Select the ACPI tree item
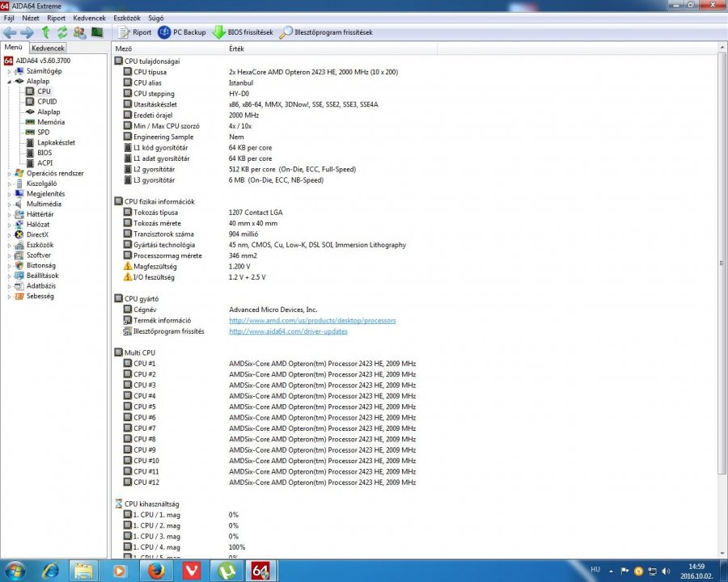The width and height of the screenshot is (728, 582). [x=45, y=163]
